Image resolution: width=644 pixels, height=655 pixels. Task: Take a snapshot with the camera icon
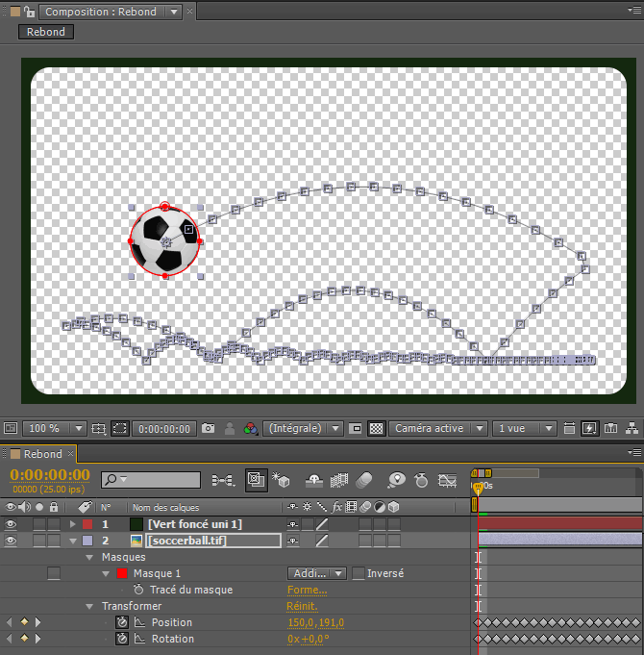pos(208,428)
